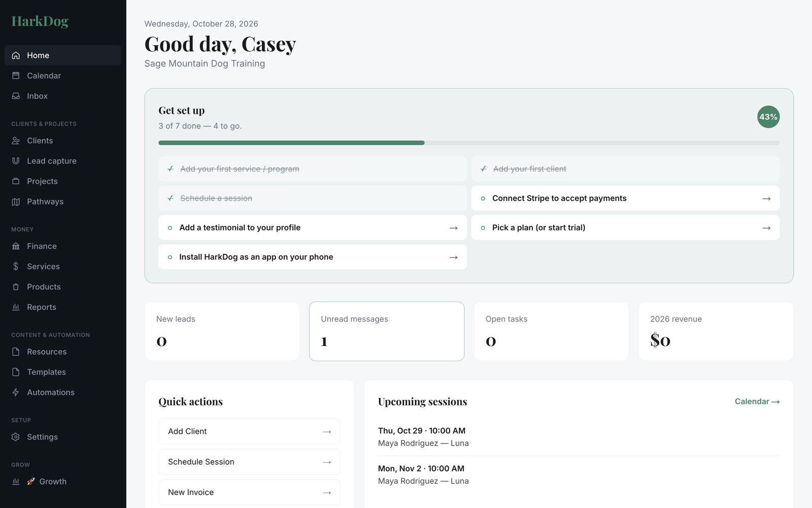
Task: Click the Resources file icon
Action: 16,352
